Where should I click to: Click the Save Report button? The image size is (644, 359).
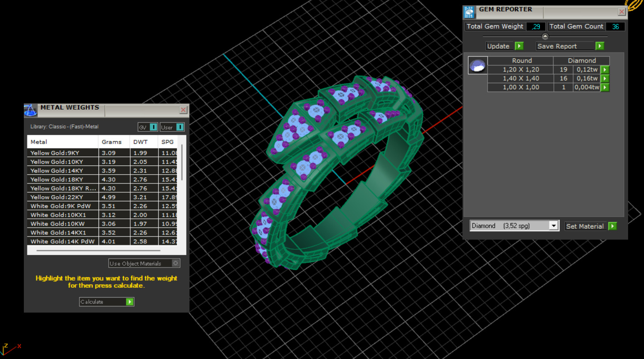point(570,46)
